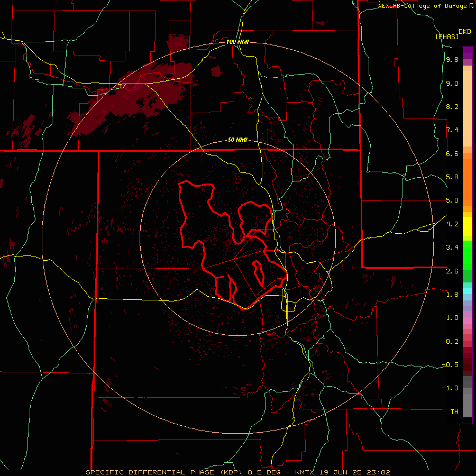
Task: Click the 1.8 scale value
Action: [452, 294]
